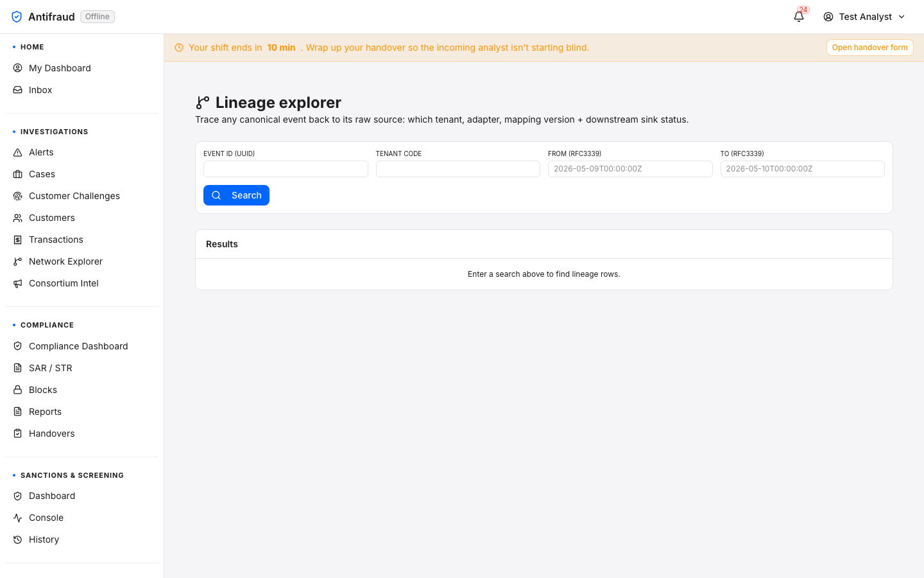Click the Cases briefcase icon
924x578 pixels.
click(x=18, y=174)
